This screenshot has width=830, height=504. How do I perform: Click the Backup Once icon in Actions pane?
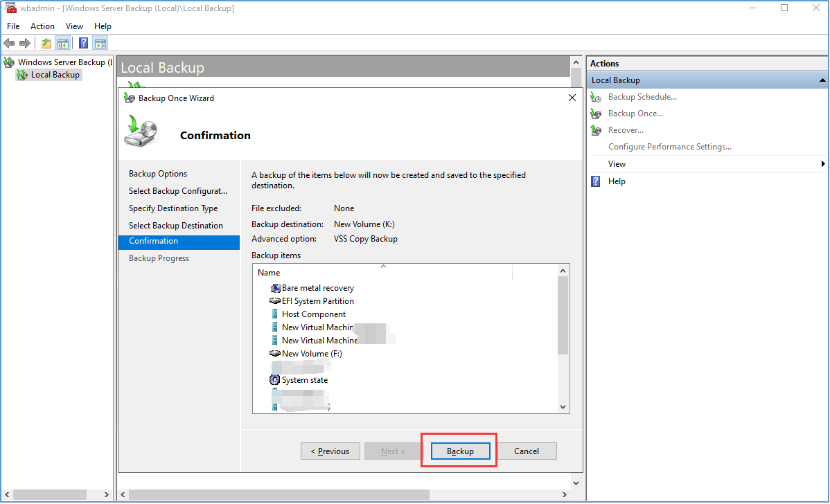coord(596,114)
